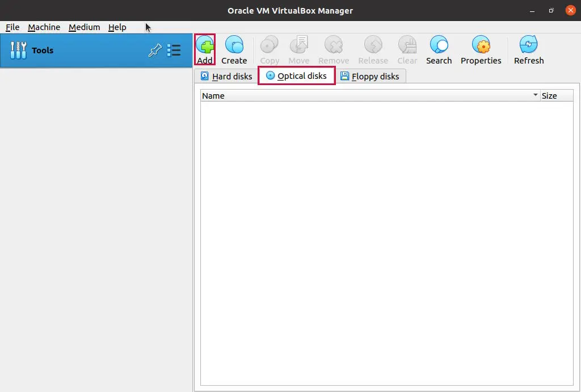This screenshot has width=581, height=392.
Task: Click the pin icon in the Tools sidebar
Action: pyautogui.click(x=154, y=50)
